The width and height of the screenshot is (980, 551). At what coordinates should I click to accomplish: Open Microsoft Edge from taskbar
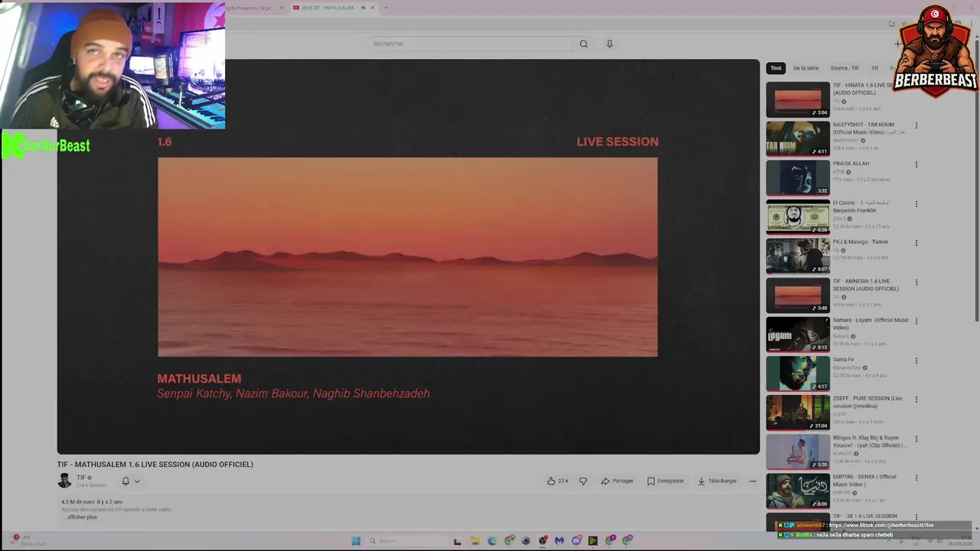pyautogui.click(x=492, y=541)
